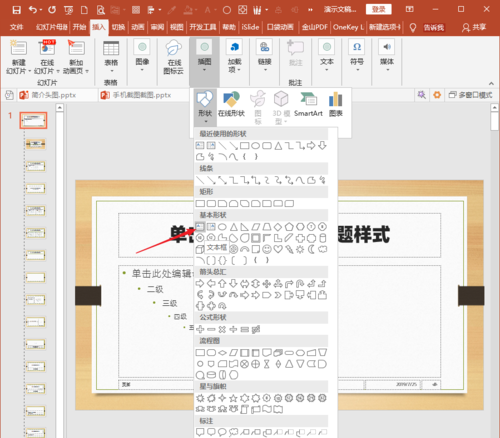Switch to the iSlide tab
Screen dimensions: 500x438
(x=250, y=27)
